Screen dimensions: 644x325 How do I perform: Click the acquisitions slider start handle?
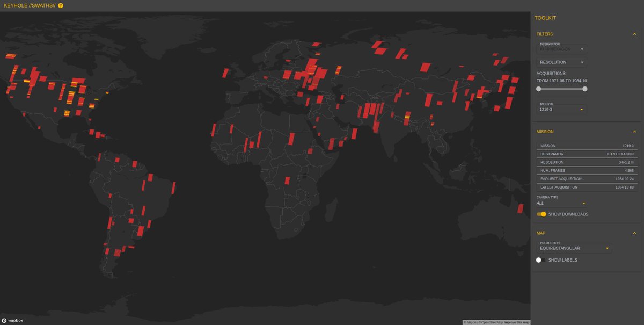[538, 89]
